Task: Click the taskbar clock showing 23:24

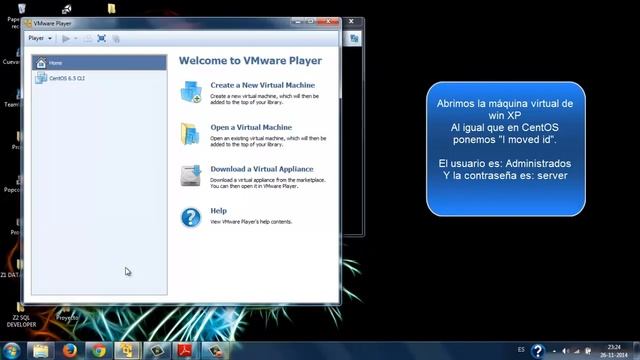Action: pyautogui.click(x=614, y=351)
